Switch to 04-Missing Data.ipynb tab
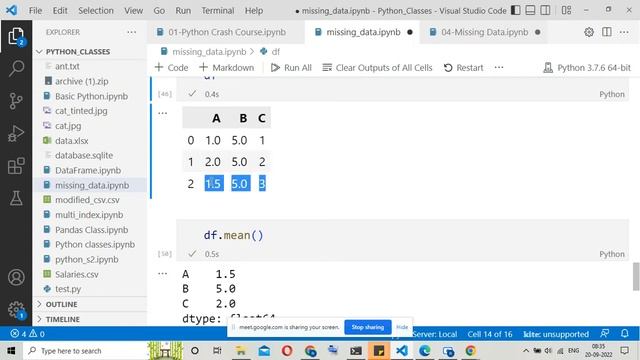 click(485, 32)
